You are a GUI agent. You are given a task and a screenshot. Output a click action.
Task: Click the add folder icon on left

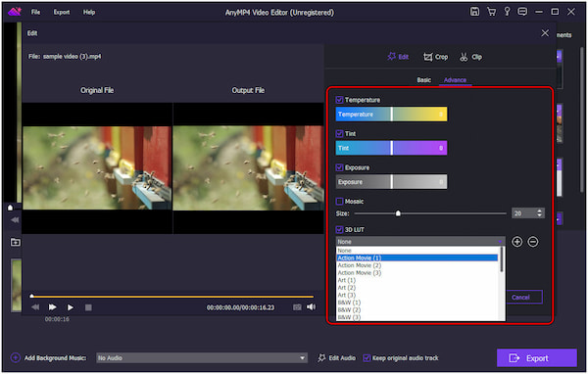click(16, 242)
